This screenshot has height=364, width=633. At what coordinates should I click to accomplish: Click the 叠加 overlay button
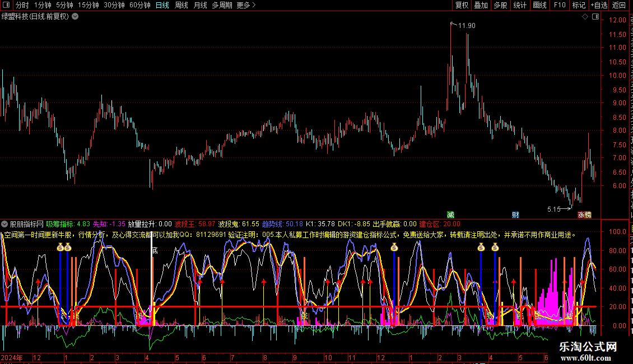481,5
